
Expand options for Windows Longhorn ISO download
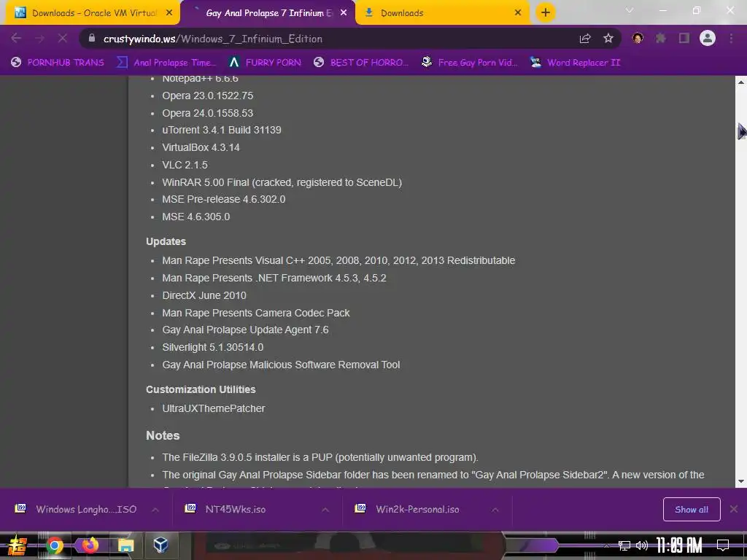(x=155, y=510)
